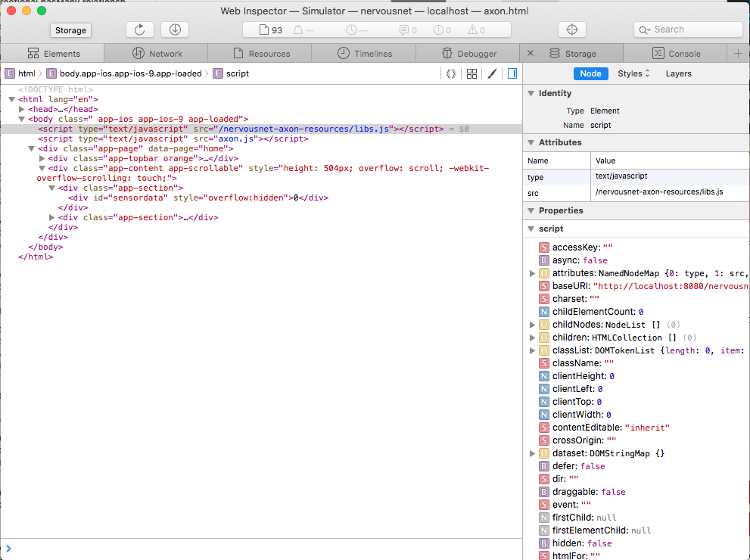Expand the head element node
The image size is (750, 560).
pyautogui.click(x=21, y=109)
